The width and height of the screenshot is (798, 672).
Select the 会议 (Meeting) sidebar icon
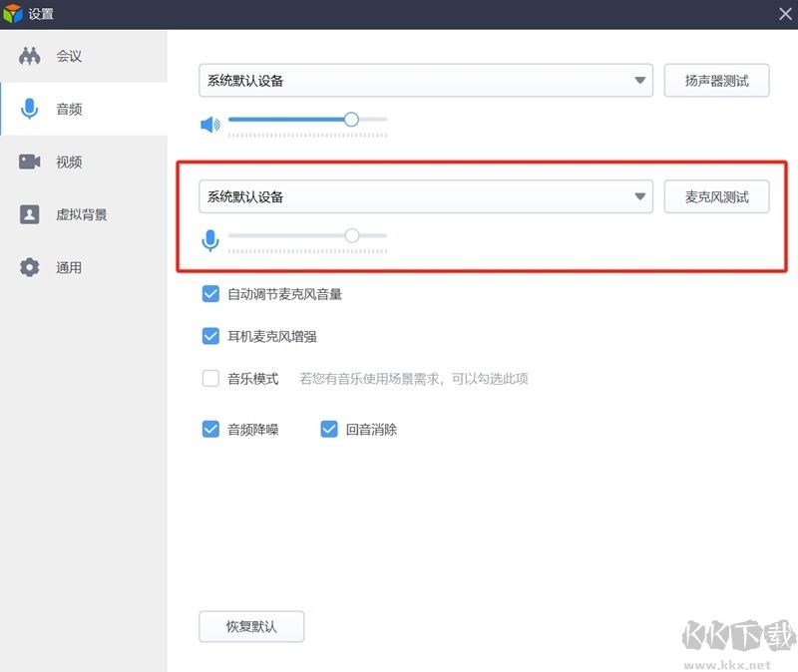tap(32, 56)
